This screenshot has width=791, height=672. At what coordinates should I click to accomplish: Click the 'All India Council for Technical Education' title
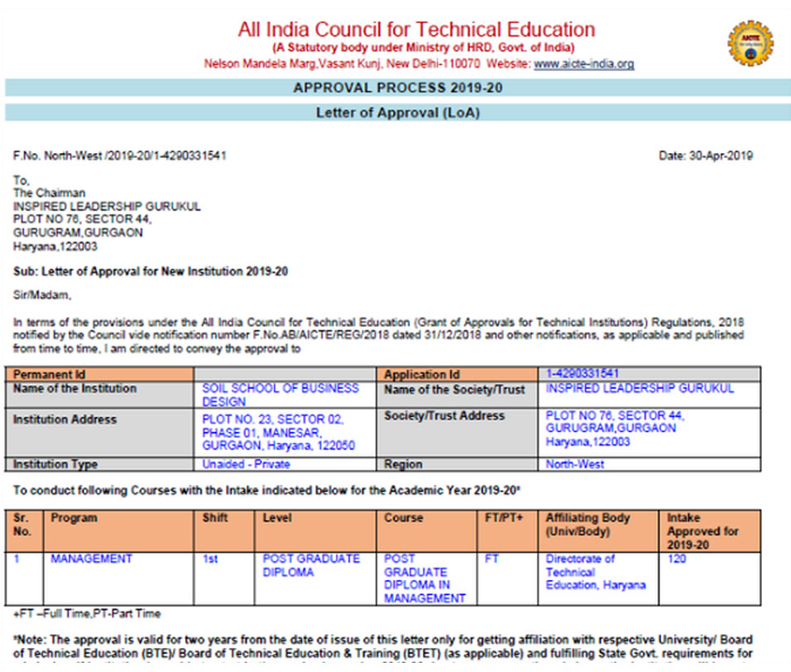coord(416,30)
